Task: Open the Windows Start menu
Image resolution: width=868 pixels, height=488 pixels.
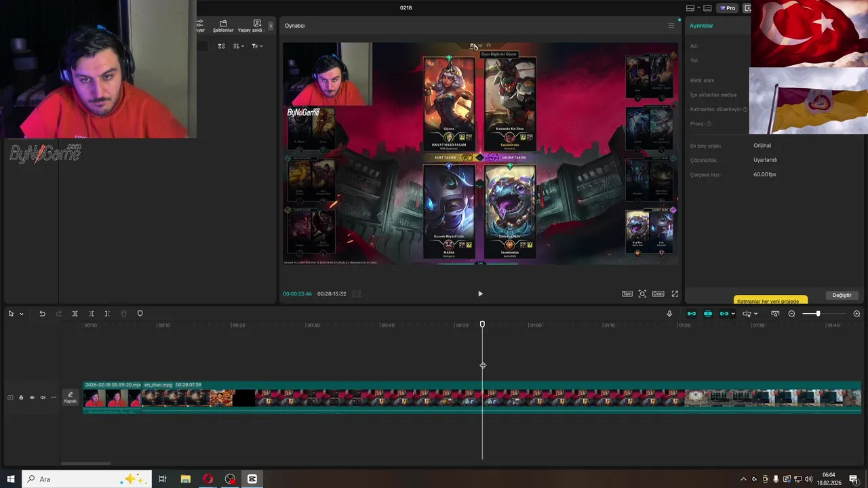Action: [11, 479]
